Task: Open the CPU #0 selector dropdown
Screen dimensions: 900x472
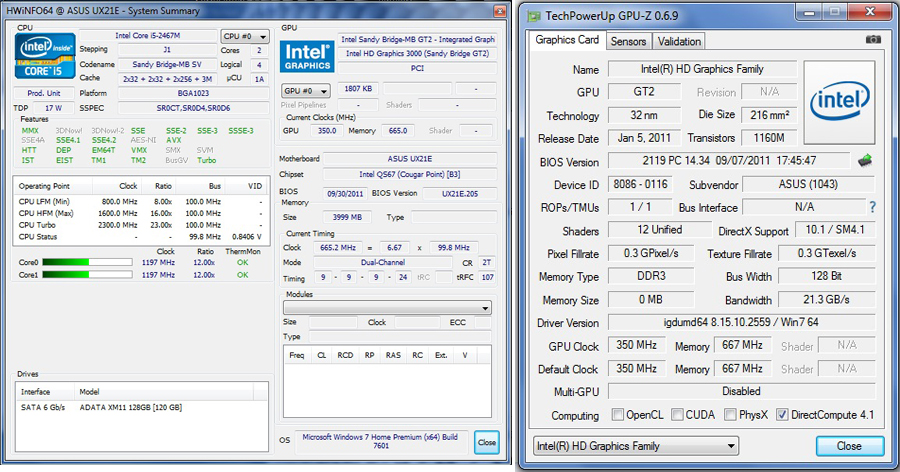Action: (x=245, y=36)
